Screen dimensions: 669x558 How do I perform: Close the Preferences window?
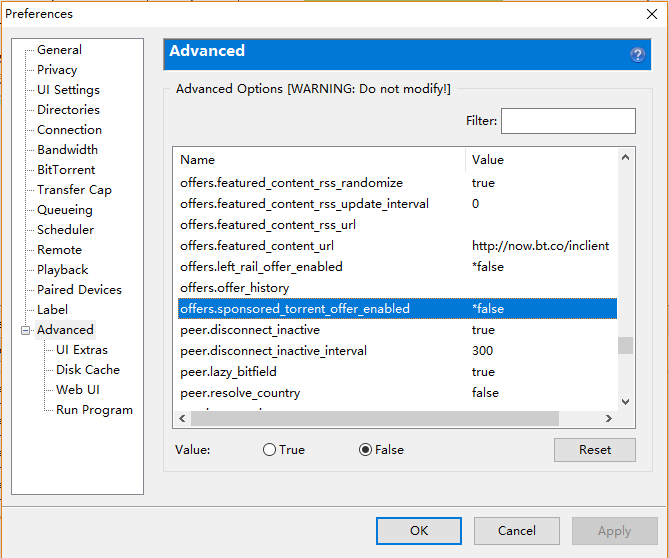pyautogui.click(x=645, y=14)
